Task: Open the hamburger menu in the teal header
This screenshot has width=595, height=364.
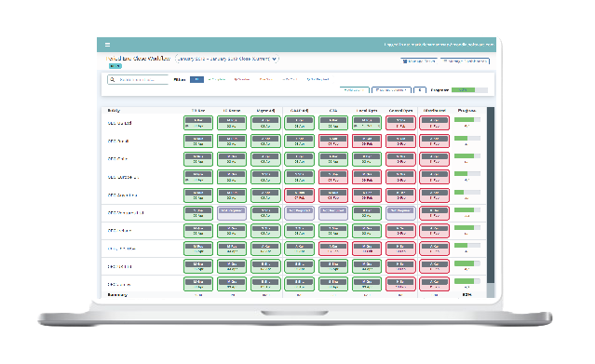Action: [x=107, y=45]
